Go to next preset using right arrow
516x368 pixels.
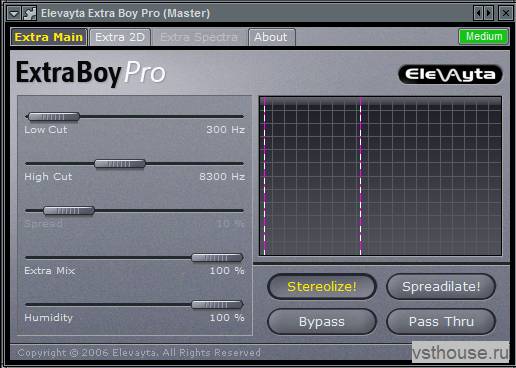click(x=488, y=13)
